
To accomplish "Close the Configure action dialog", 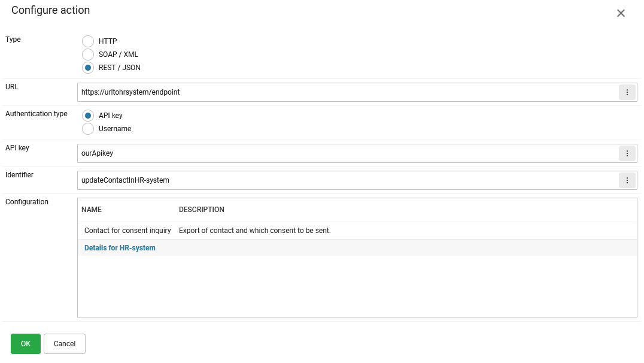I will 621,13.
